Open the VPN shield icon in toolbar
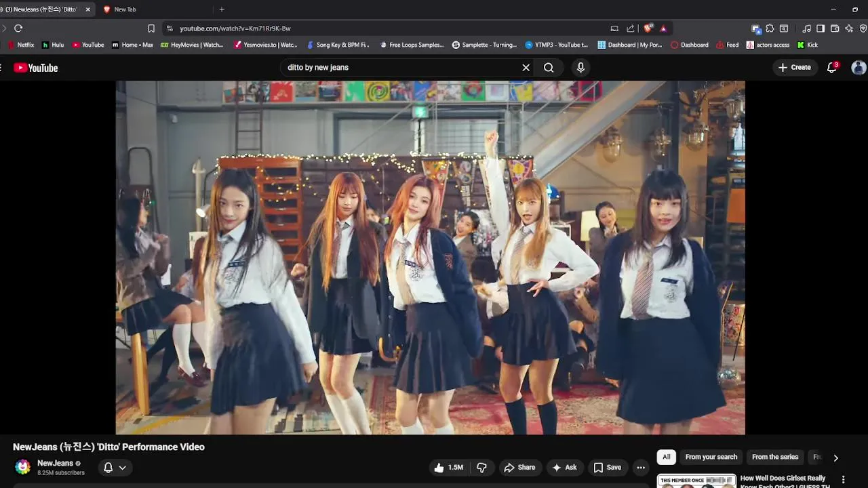This screenshot has width=868, height=488. pyautogui.click(x=863, y=28)
